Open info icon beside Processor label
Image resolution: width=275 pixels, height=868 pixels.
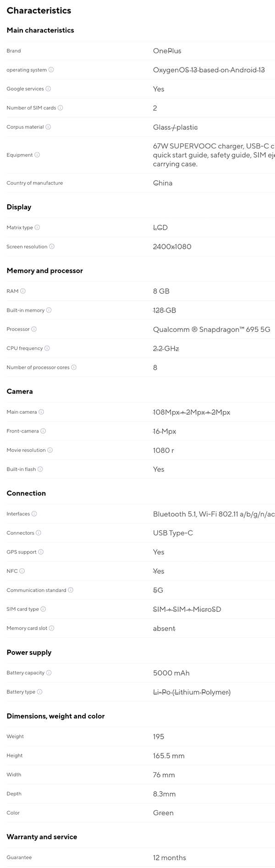pyautogui.click(x=34, y=330)
